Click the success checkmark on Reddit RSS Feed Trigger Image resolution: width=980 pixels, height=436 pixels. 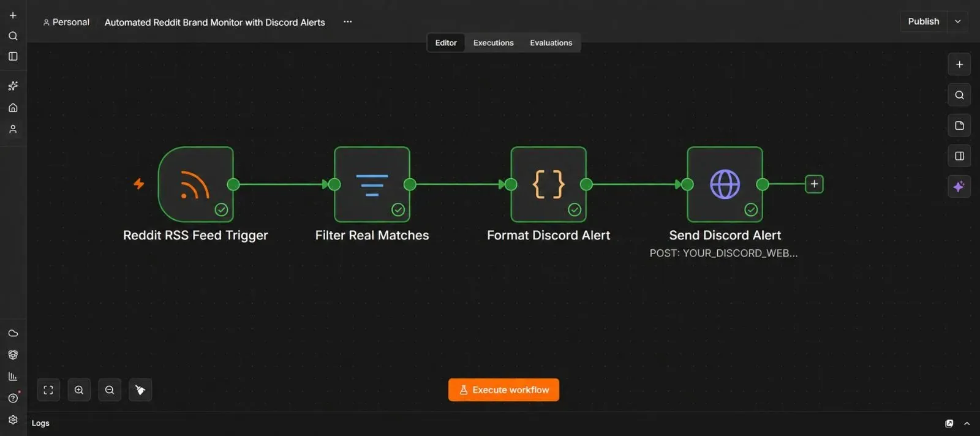click(221, 210)
